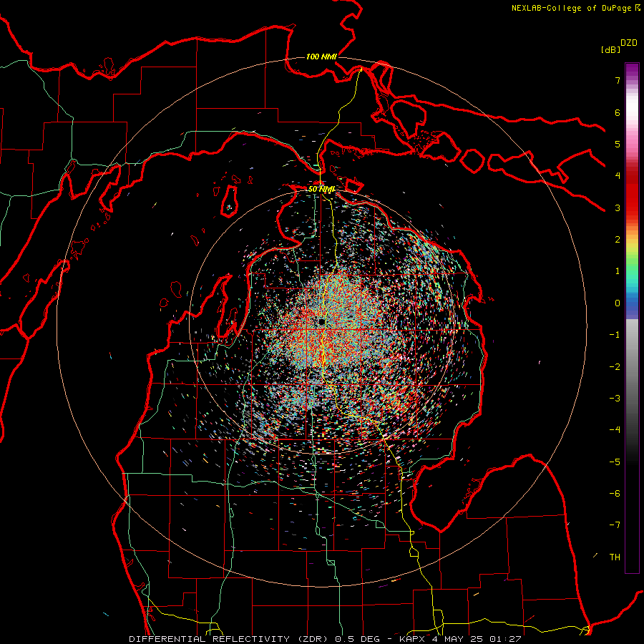Click the purple top of the color bar
Viewport: 644px width, 644px height.
[632, 69]
